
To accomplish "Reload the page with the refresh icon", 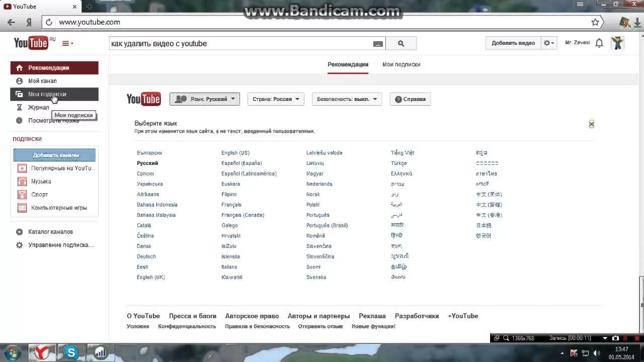I will (49, 22).
